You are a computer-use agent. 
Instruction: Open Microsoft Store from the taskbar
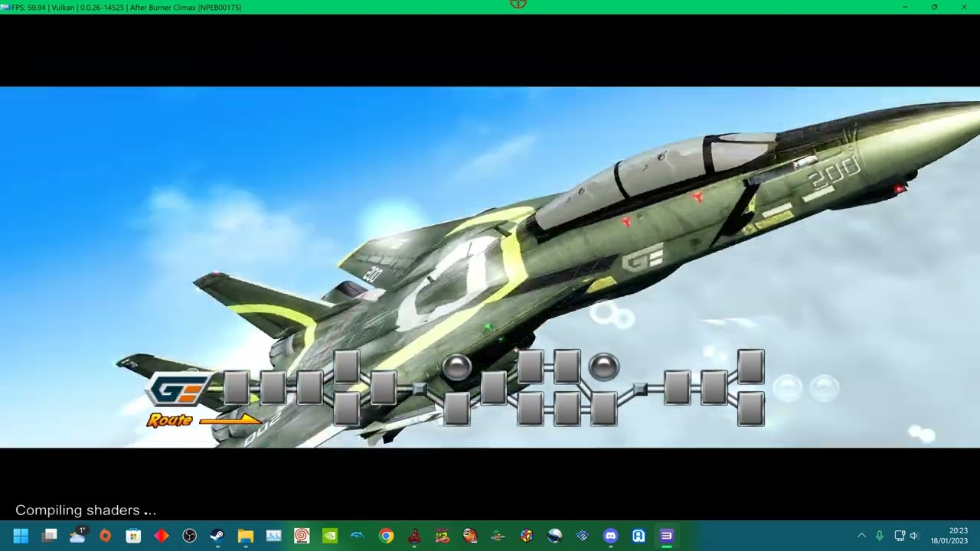(133, 536)
